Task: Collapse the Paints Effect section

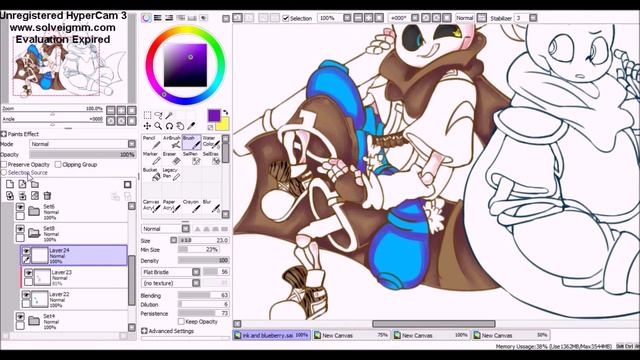Action: point(4,134)
